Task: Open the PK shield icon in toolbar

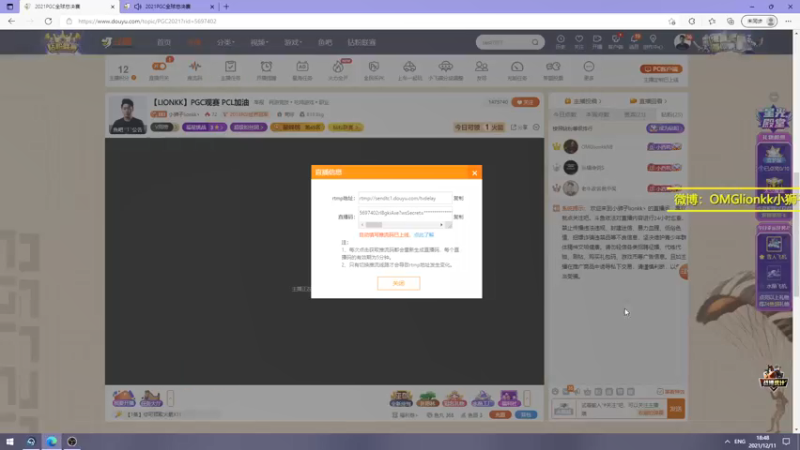Action: click(374, 66)
